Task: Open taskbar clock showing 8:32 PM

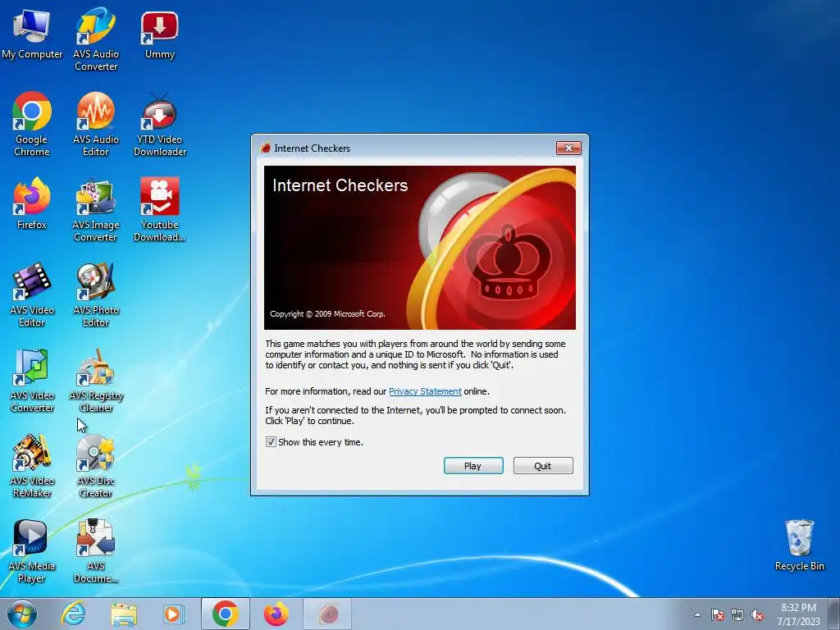Action: [x=798, y=614]
